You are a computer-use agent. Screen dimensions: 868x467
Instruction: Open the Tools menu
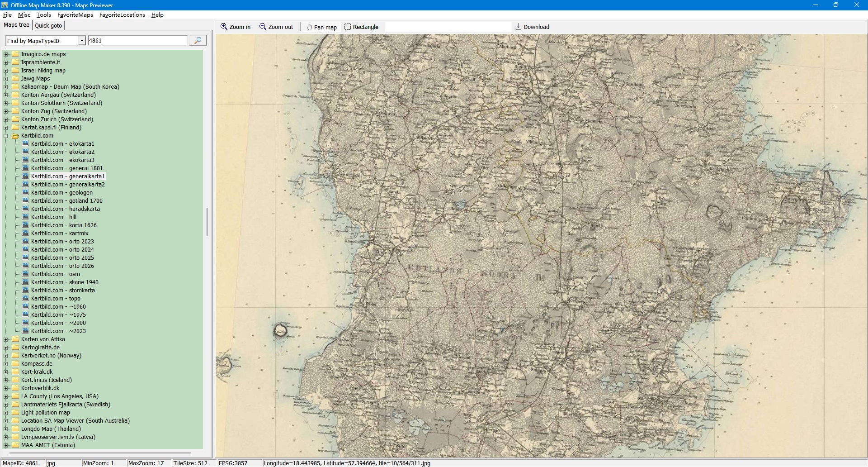[43, 15]
